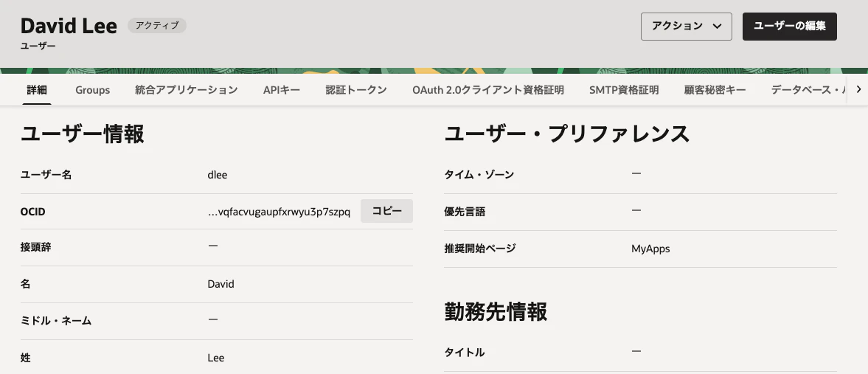
Task: Select the APIキー tab
Action: [282, 90]
